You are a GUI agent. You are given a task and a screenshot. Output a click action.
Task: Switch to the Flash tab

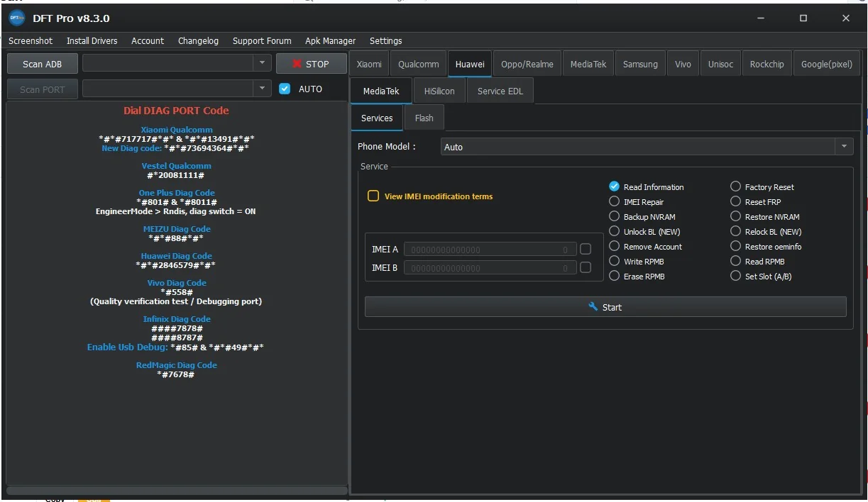(x=424, y=118)
